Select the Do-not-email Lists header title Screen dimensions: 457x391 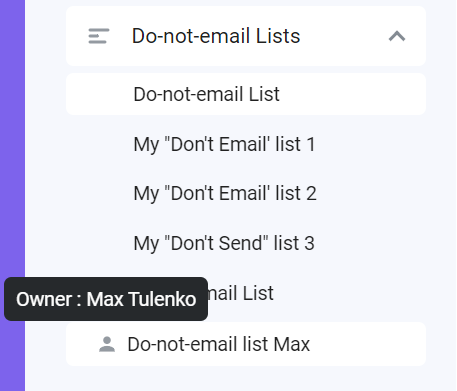point(216,36)
